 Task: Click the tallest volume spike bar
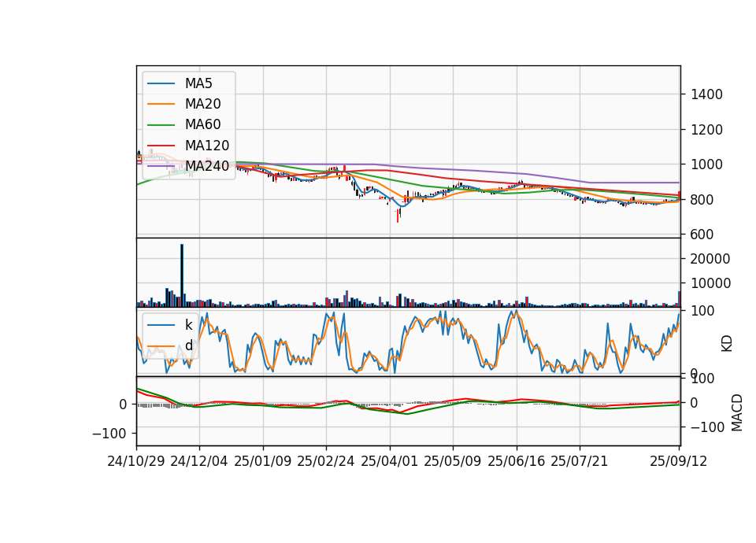182,275
